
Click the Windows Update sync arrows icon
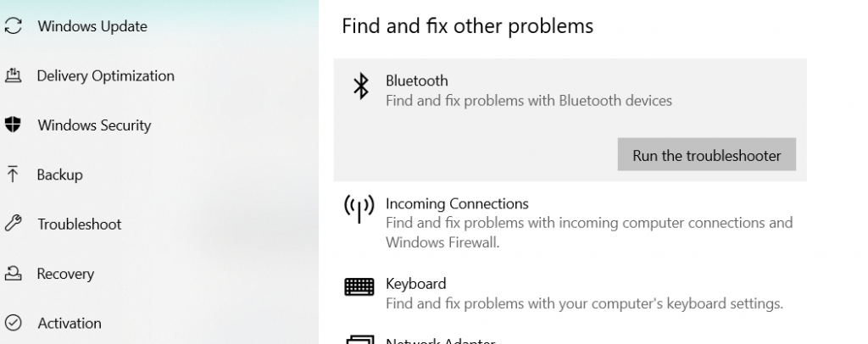point(12,26)
